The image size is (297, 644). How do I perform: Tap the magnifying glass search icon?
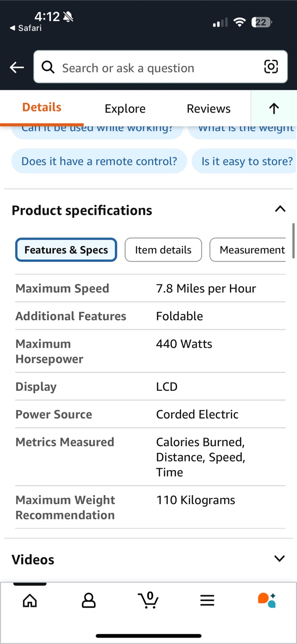(48, 68)
